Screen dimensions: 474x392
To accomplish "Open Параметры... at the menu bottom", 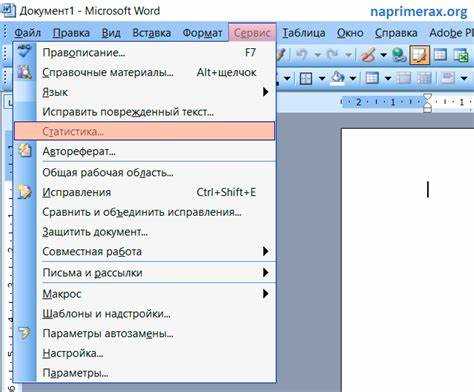I will pos(144,372).
